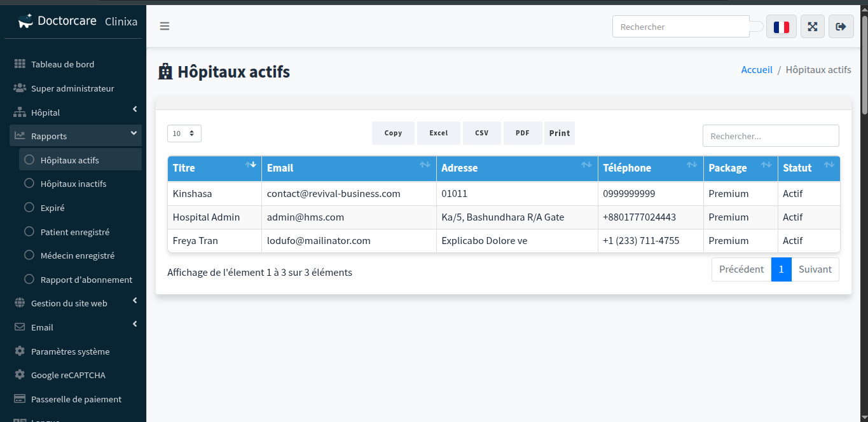Screen dimensions: 868x422
Task: Select the Expiré report circle
Action: (x=29, y=208)
